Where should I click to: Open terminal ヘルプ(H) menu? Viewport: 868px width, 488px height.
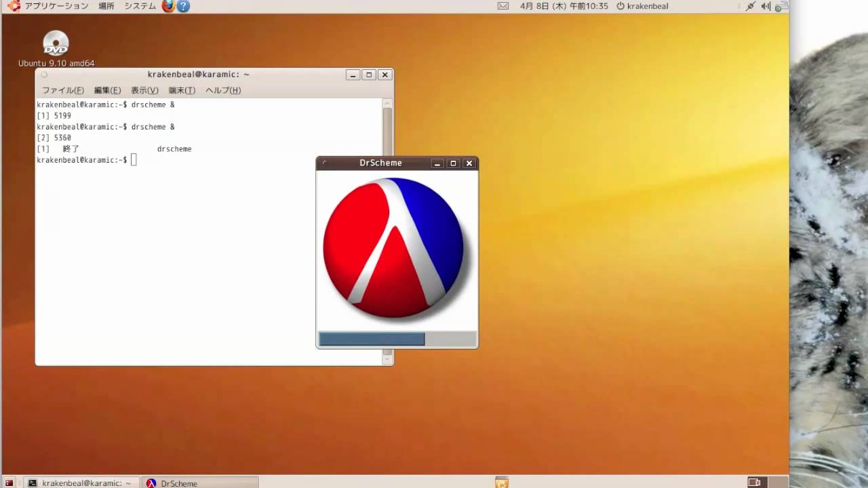click(223, 90)
